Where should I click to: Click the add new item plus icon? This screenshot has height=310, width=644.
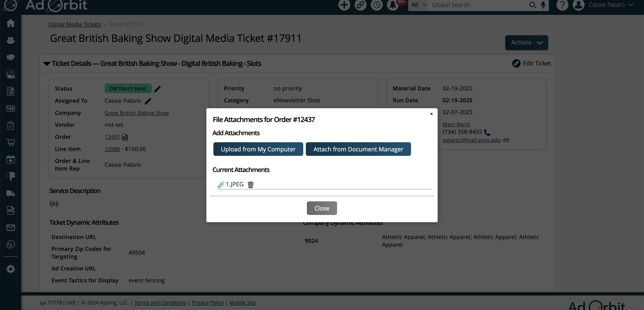(x=345, y=5)
